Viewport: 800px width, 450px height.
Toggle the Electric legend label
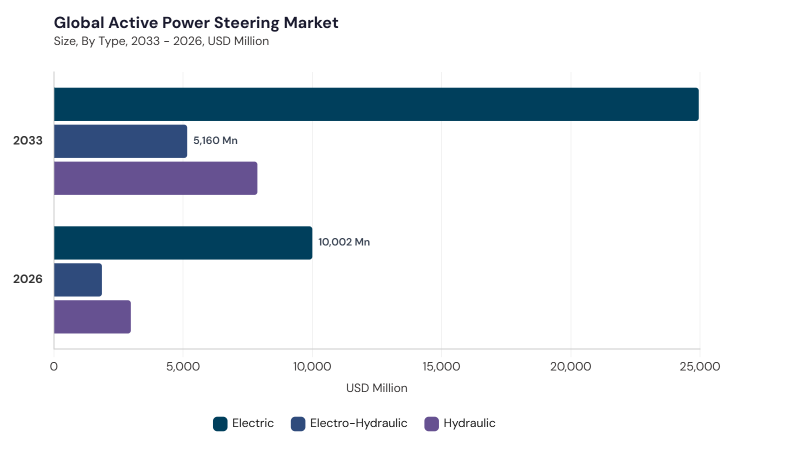pos(253,423)
